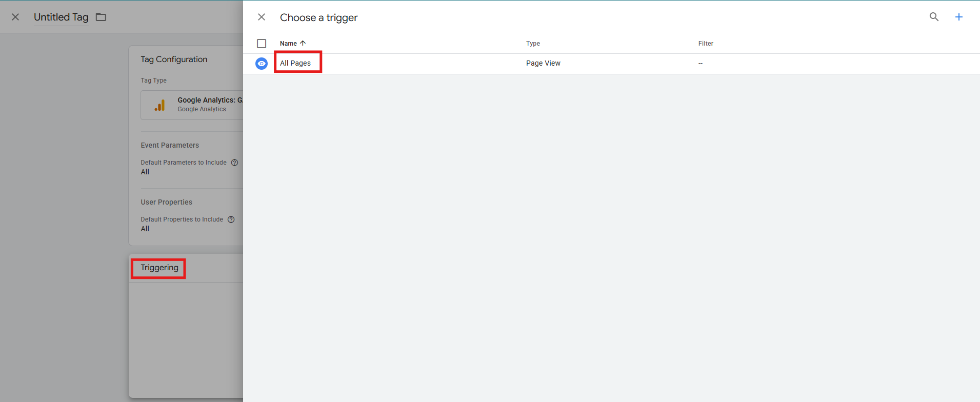This screenshot has width=980, height=402.
Task: Show help for Default Properties to Include
Action: click(x=231, y=219)
